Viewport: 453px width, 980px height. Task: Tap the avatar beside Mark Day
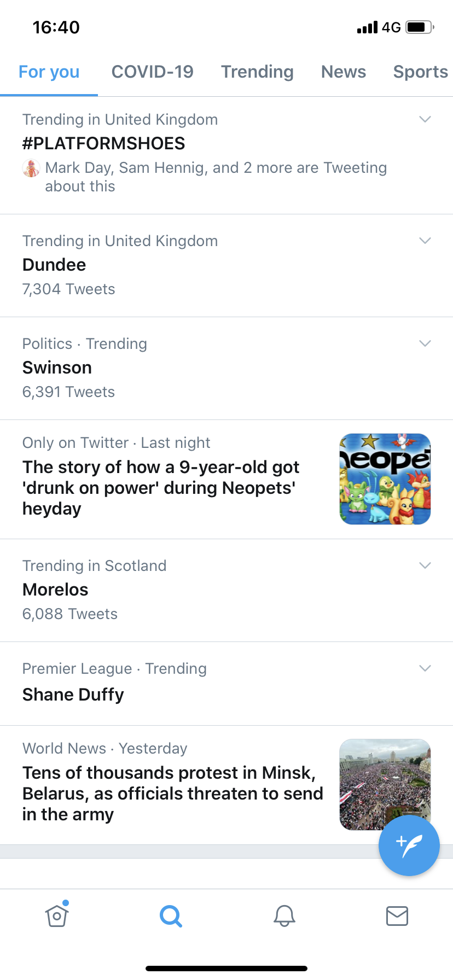point(31,168)
